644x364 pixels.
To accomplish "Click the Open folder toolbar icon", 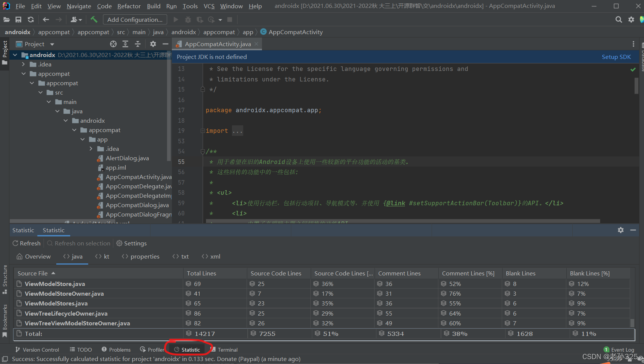I will pyautogui.click(x=6, y=20).
